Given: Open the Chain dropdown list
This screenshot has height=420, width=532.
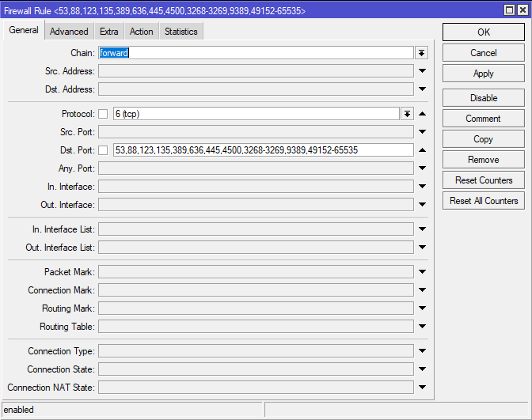Looking at the screenshot, I should (x=421, y=53).
